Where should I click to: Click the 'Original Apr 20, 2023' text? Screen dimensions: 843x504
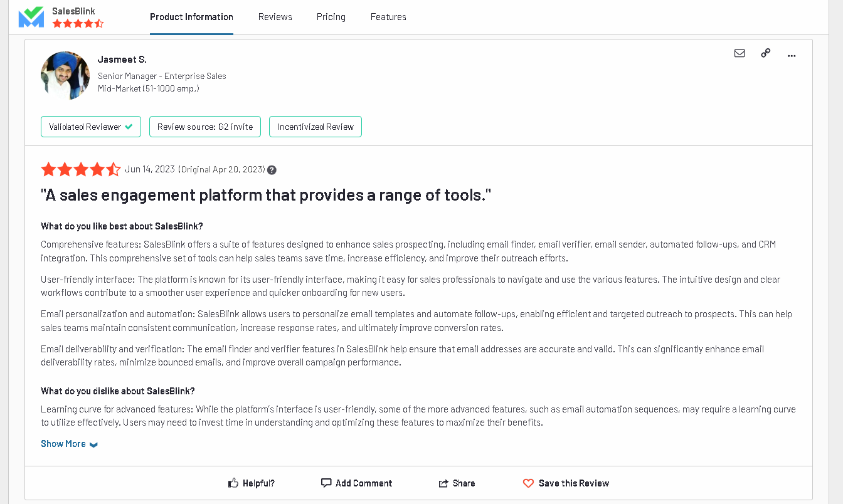221,169
